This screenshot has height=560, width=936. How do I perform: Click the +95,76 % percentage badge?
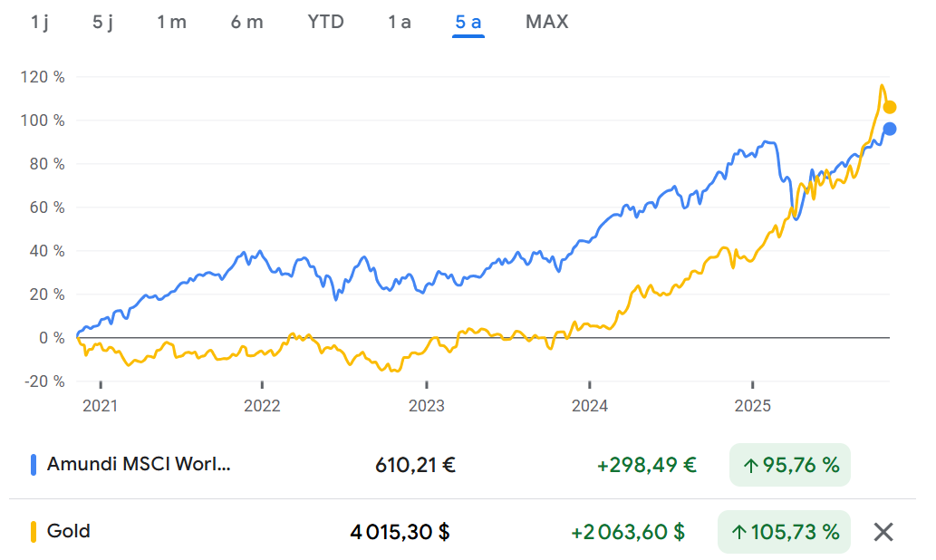[x=790, y=466]
